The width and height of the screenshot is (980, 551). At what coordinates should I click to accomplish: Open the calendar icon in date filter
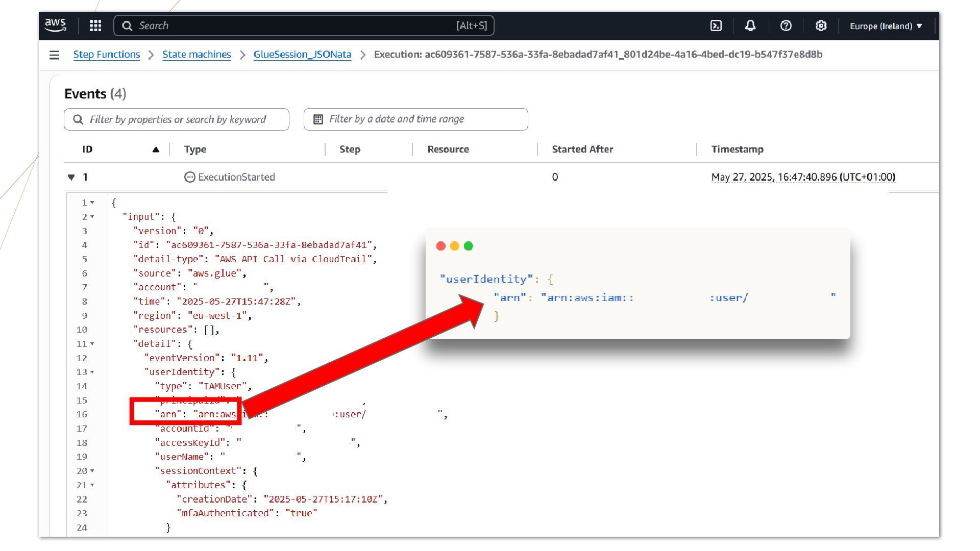coord(318,119)
